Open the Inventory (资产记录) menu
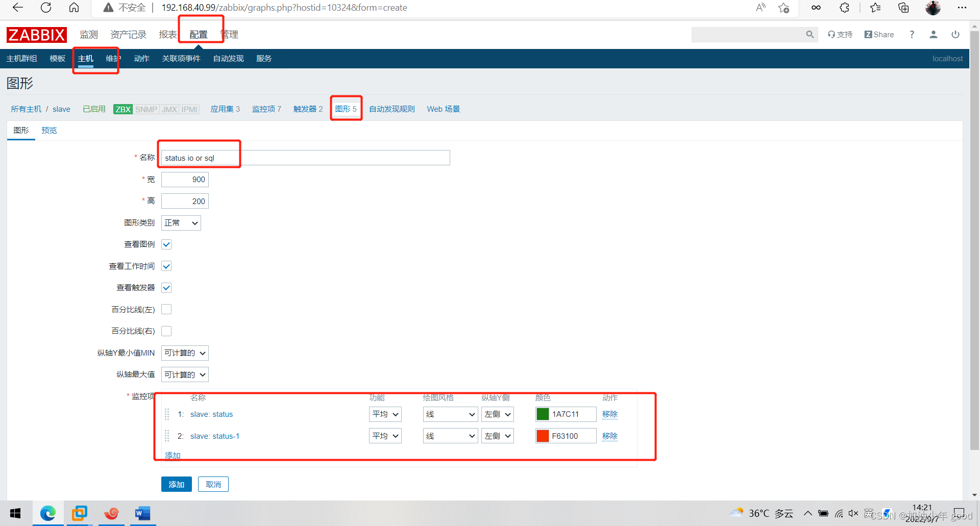Screen dimensions: 980x526 pyautogui.click(x=128, y=35)
